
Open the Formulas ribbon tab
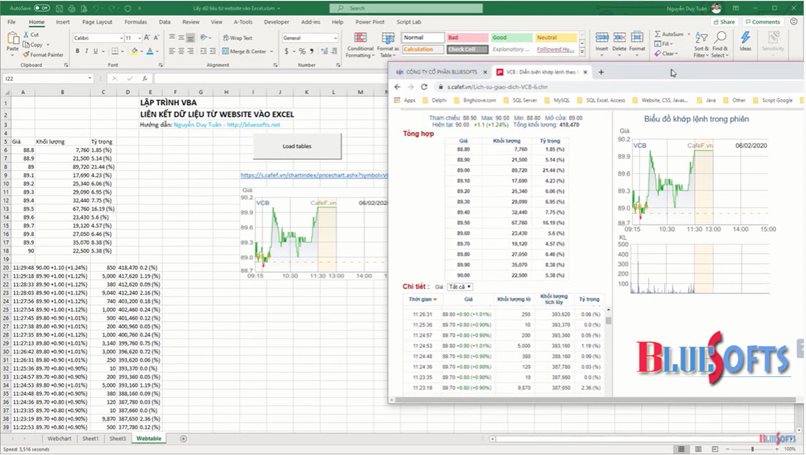[x=136, y=22]
